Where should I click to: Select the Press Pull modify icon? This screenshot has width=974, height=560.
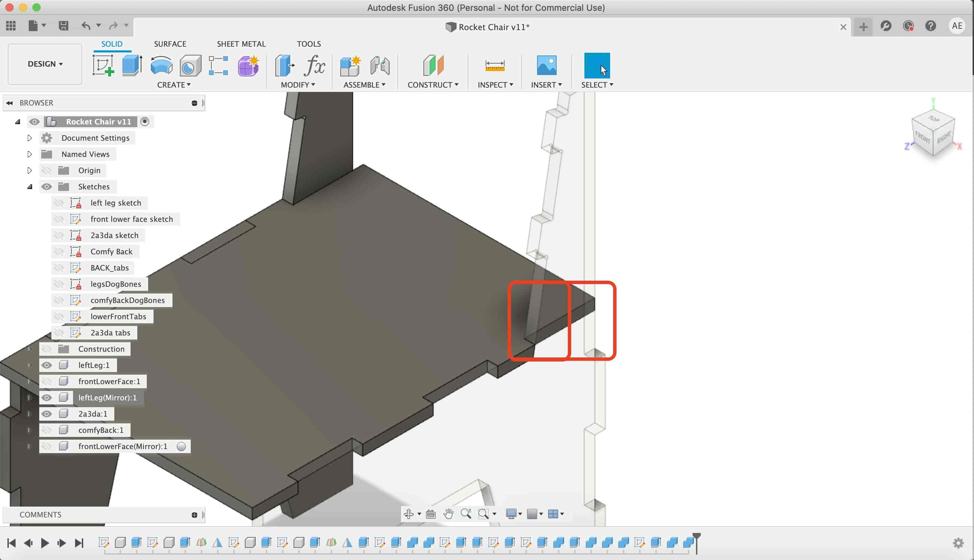284,65
